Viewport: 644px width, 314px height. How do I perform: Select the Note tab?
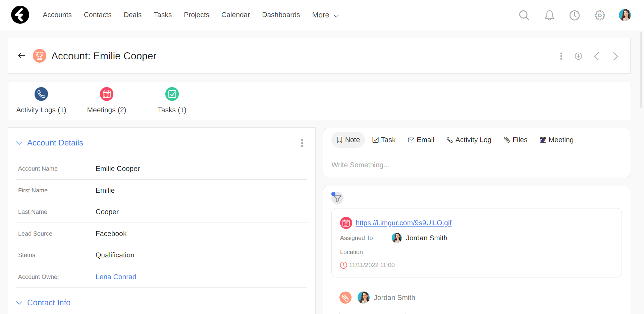point(348,140)
